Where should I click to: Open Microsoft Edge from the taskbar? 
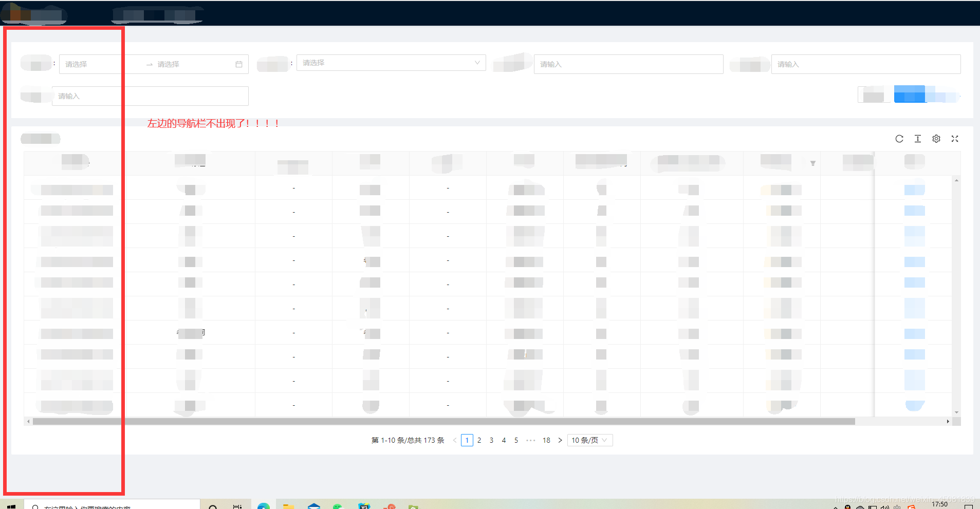coord(263,506)
